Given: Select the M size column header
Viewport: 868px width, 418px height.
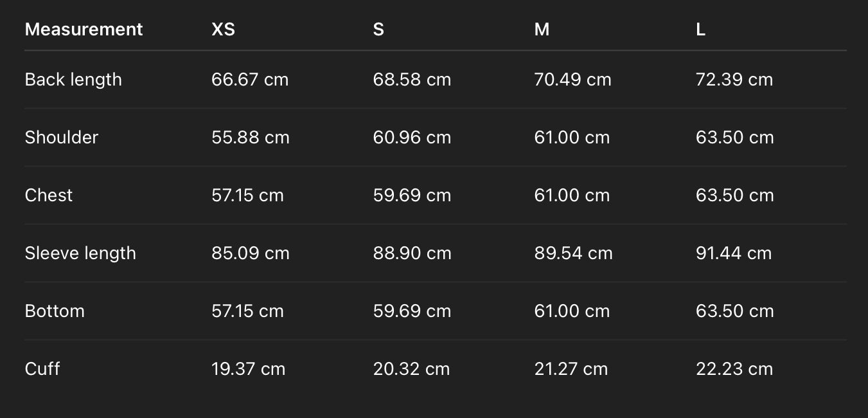Looking at the screenshot, I should pyautogui.click(x=542, y=30).
